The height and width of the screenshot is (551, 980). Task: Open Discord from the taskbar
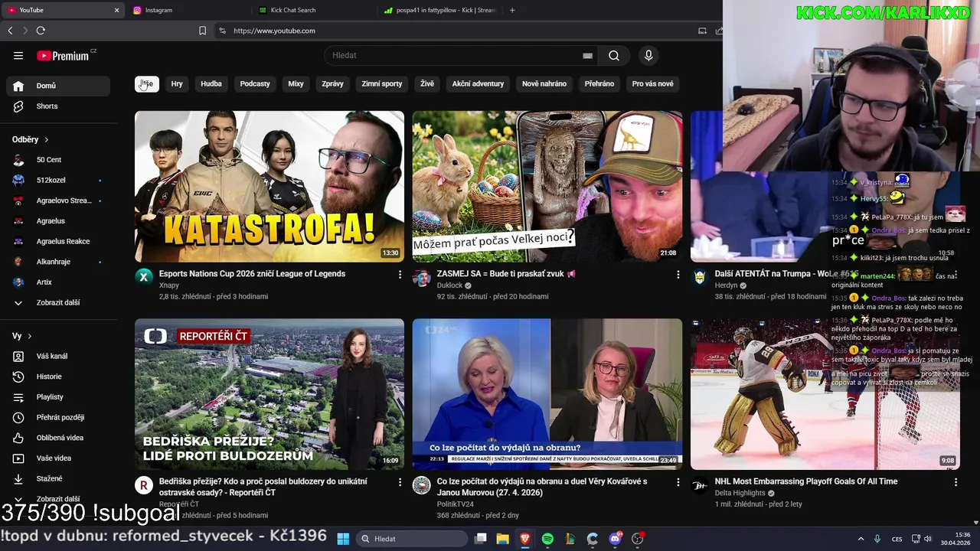tap(615, 539)
